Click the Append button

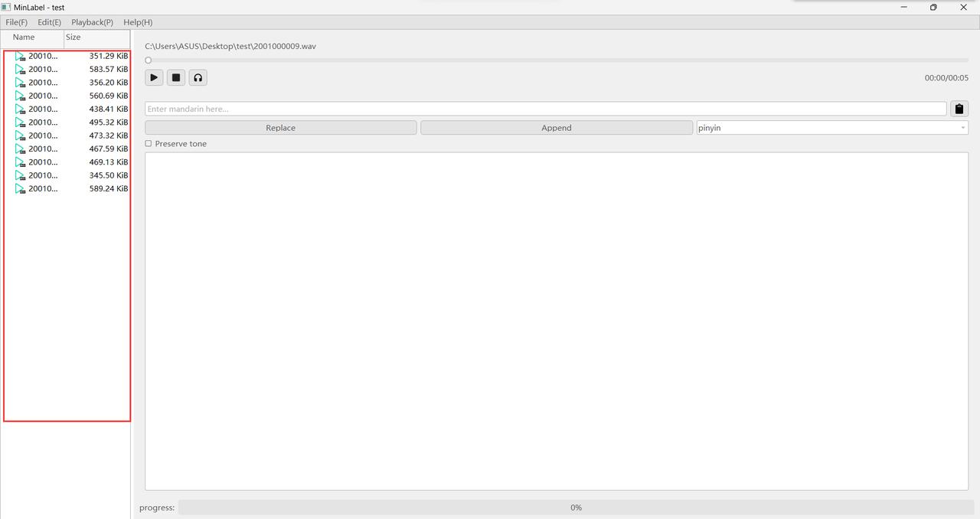point(557,128)
